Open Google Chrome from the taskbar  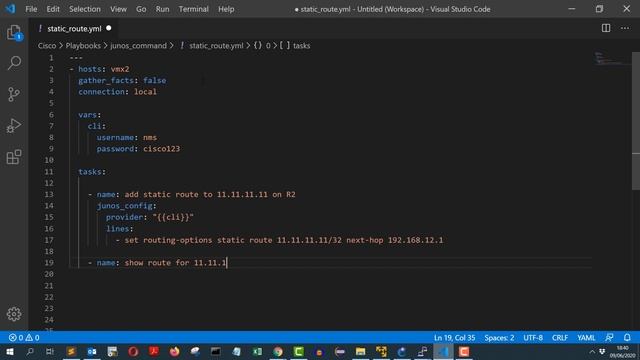tap(278, 351)
